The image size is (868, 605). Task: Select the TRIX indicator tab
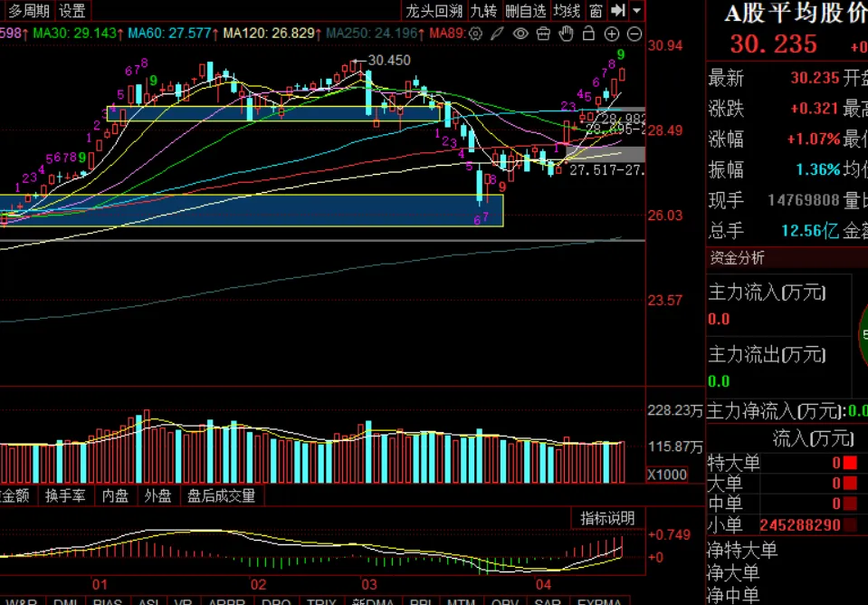(321, 601)
